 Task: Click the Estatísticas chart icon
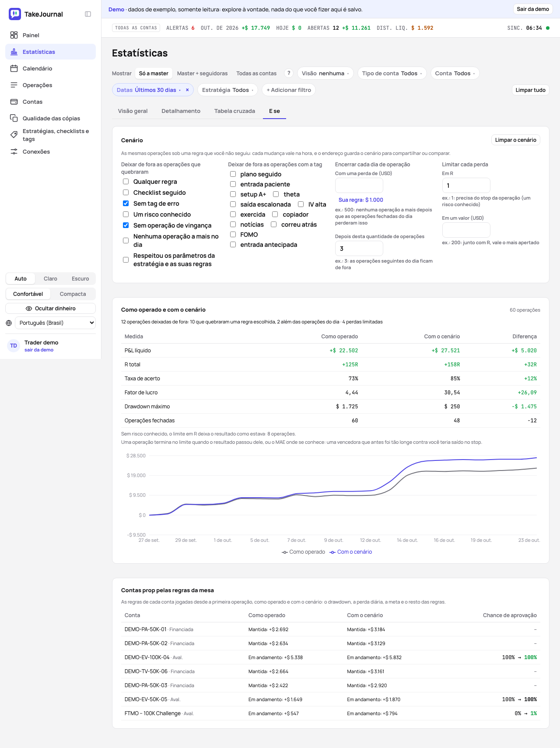point(14,52)
